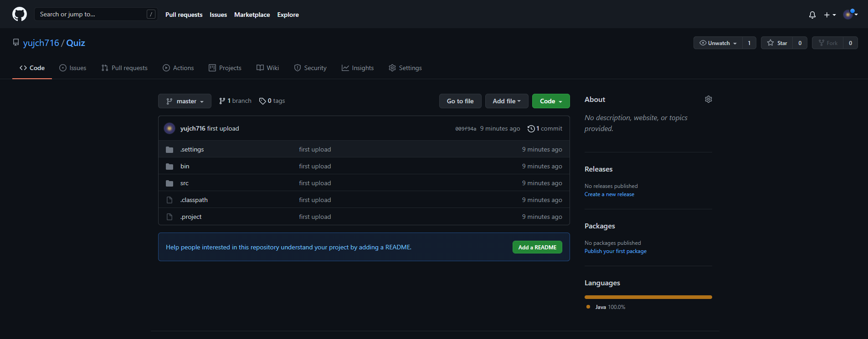
Task: Click the bin folder icon
Action: 169,166
